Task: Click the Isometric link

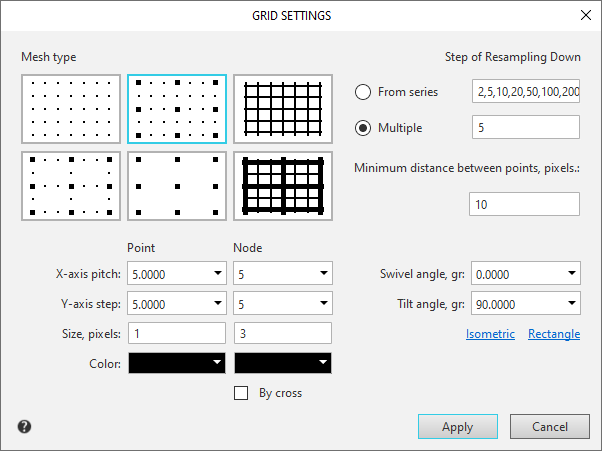Action: [490, 334]
